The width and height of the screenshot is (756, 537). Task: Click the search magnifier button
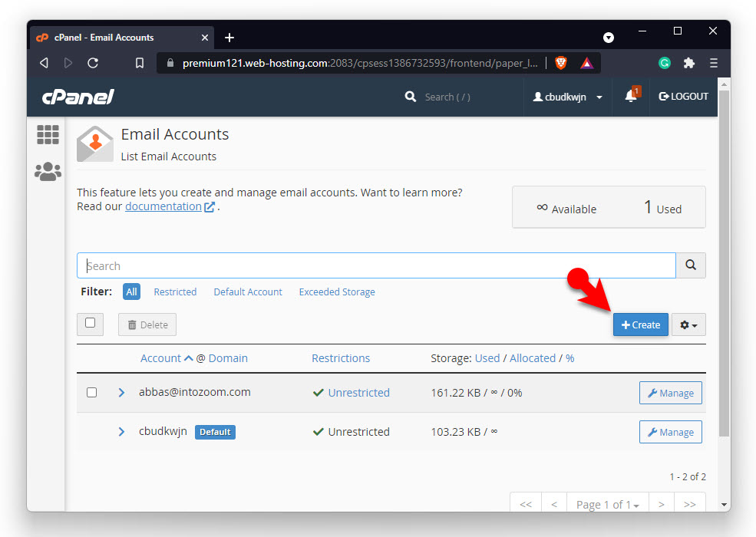click(x=691, y=265)
